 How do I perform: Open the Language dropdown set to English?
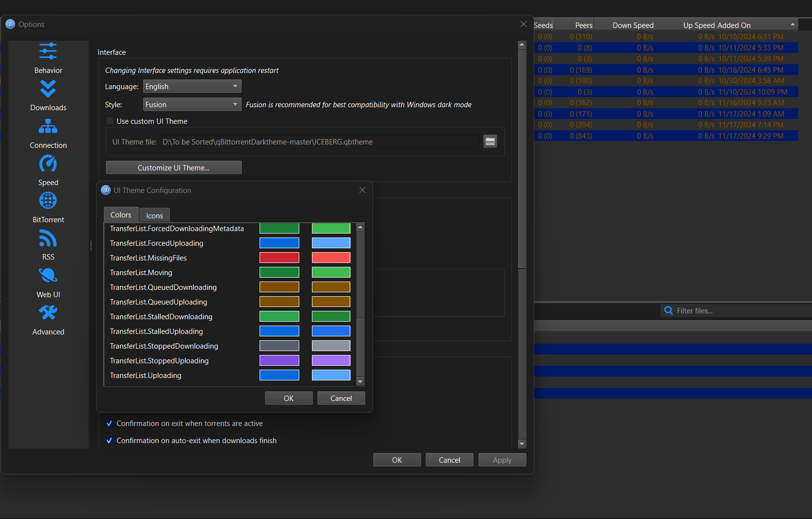pos(192,86)
